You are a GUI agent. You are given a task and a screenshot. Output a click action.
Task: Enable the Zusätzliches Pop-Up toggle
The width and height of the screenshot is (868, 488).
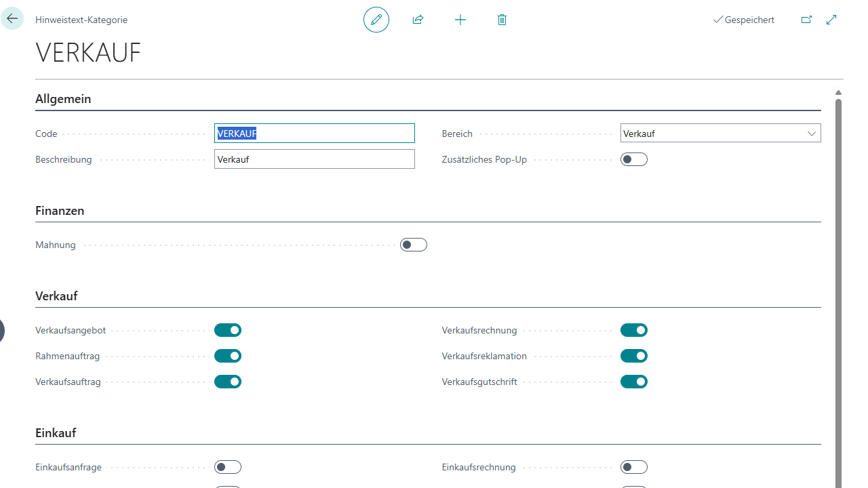[x=633, y=159]
